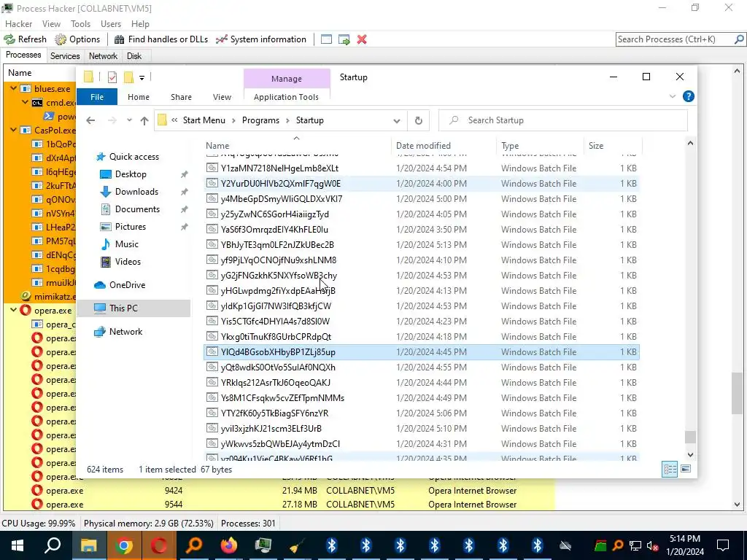The width and height of the screenshot is (747, 560).
Task: Click the magnifier icon in Search Processes box
Action: [x=739, y=39]
